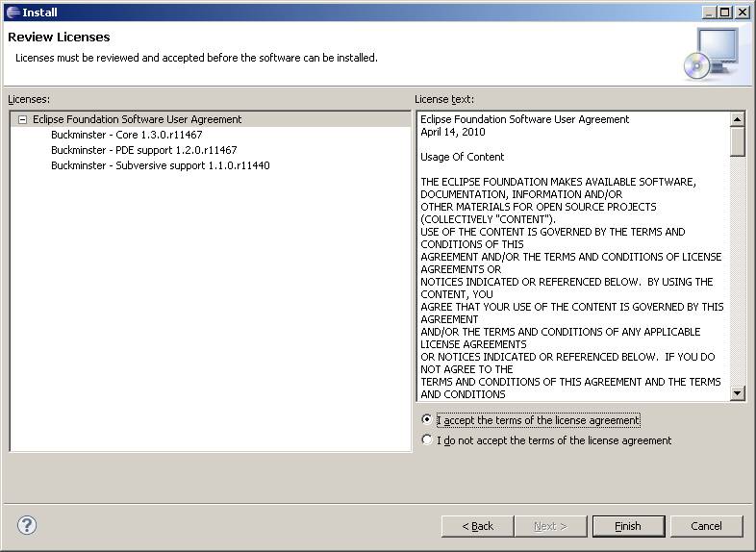Click the Finish button
Image resolution: width=756 pixels, height=552 pixels.
(628, 526)
